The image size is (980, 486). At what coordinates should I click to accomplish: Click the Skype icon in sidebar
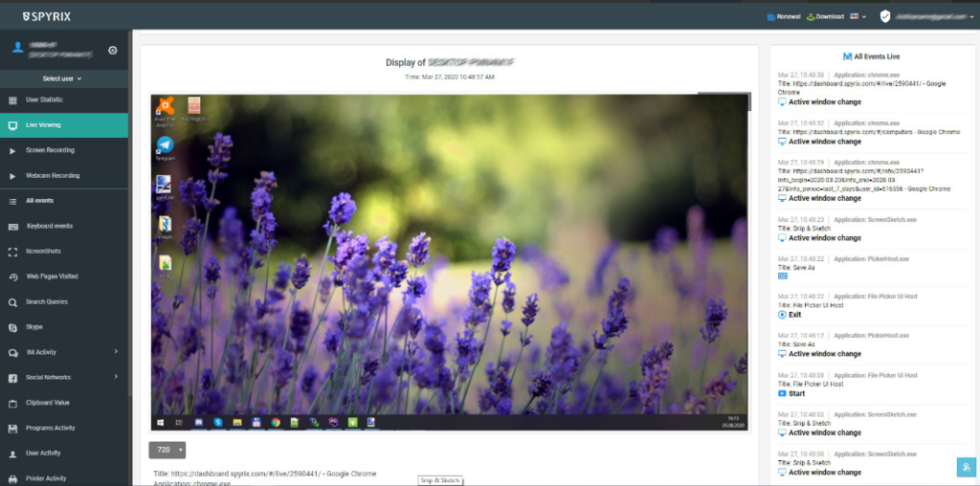tap(12, 327)
